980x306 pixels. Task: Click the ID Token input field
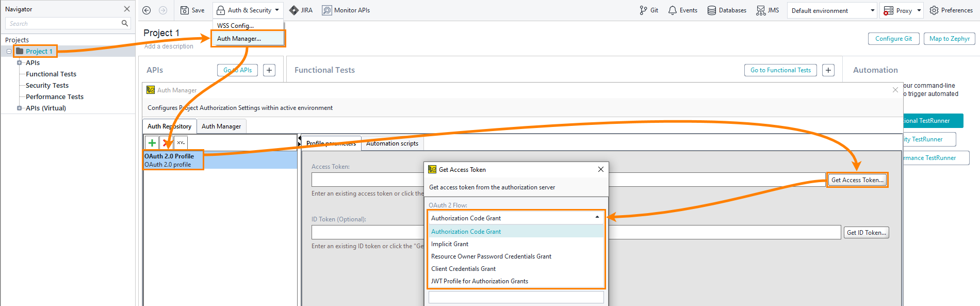pyautogui.click(x=576, y=232)
